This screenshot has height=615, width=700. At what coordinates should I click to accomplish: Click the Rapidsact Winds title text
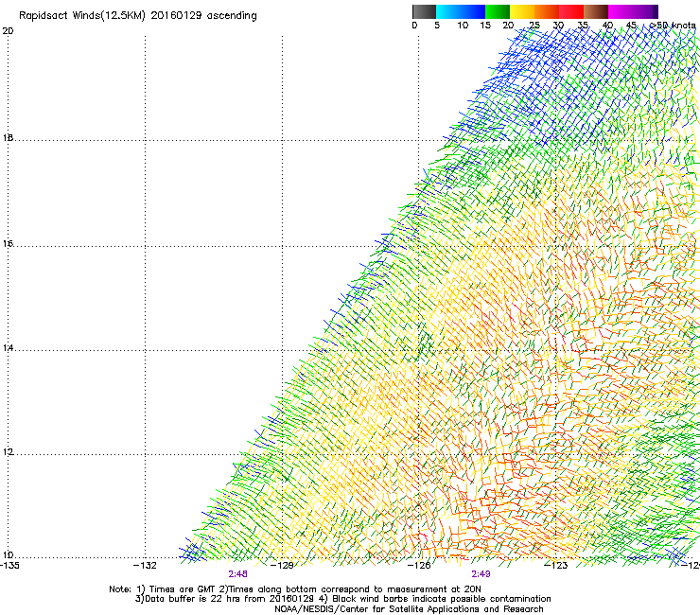coord(138,16)
